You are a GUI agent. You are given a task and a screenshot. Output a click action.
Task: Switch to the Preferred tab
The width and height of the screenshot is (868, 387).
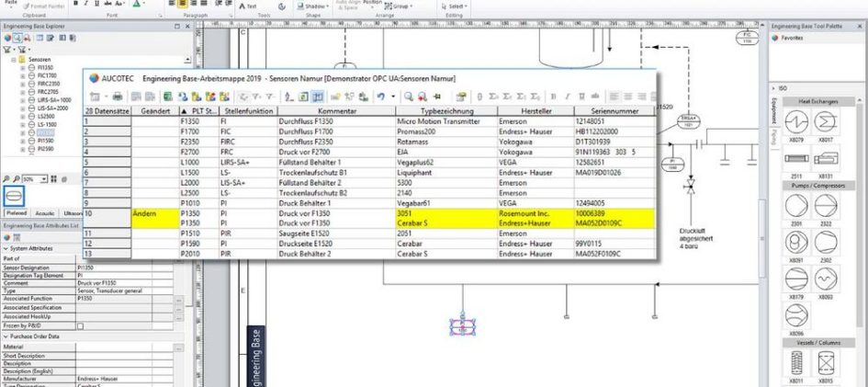click(x=17, y=213)
